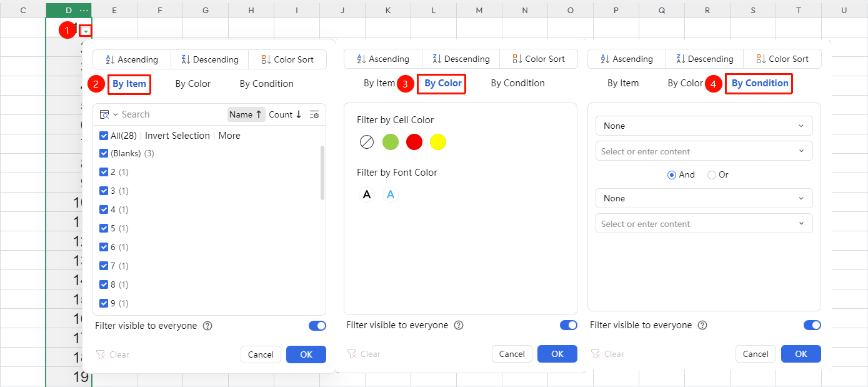Uncheck the All(28) checkbox
This screenshot has height=387, width=868.
point(104,136)
